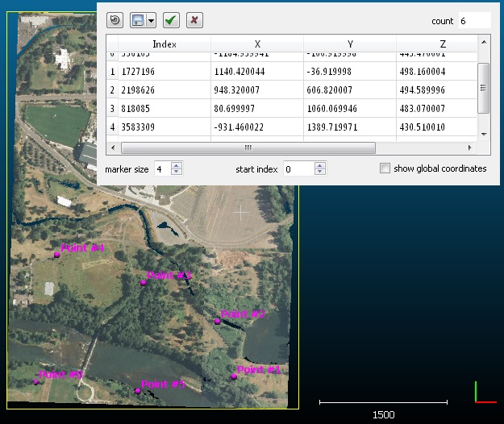504x424 pixels.
Task: Click the count value field
Action: click(x=474, y=20)
